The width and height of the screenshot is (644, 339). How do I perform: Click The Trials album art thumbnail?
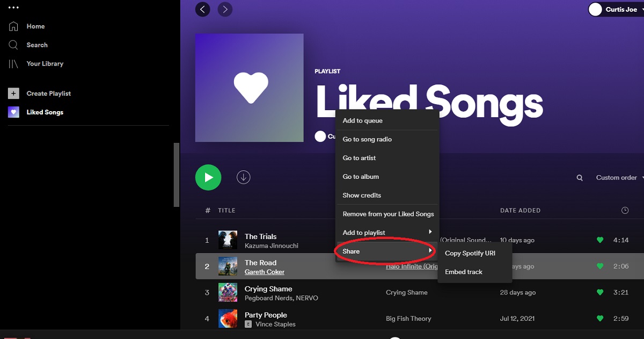click(228, 240)
